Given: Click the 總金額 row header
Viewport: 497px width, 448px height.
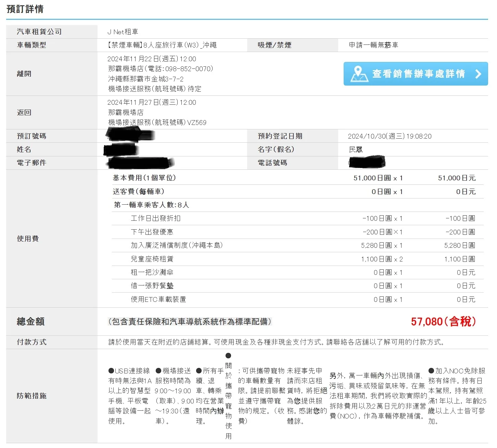Looking at the screenshot, I should (x=31, y=322).
